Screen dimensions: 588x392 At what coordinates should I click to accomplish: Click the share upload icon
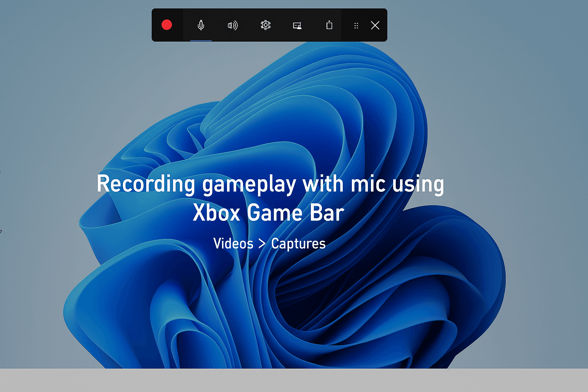coord(329,25)
